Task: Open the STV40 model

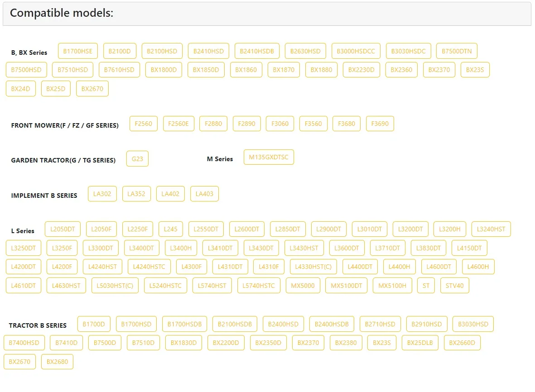Action: pyautogui.click(x=455, y=286)
